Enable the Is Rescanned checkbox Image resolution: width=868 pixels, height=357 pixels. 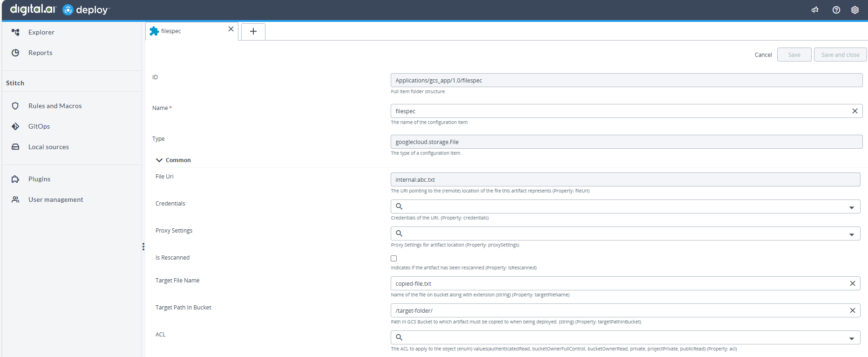[x=394, y=258]
